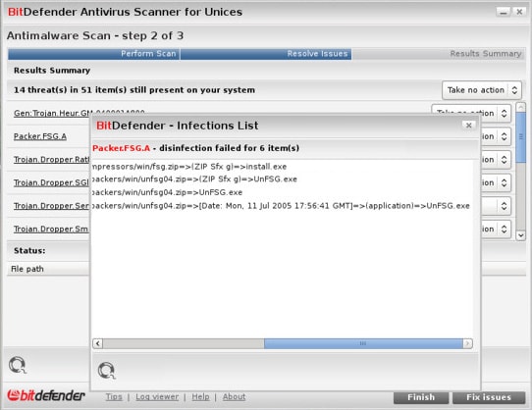The height and width of the screenshot is (410, 532).
Task: Open action dropdown for Gen:Trojan.Heur row
Action: click(x=471, y=113)
